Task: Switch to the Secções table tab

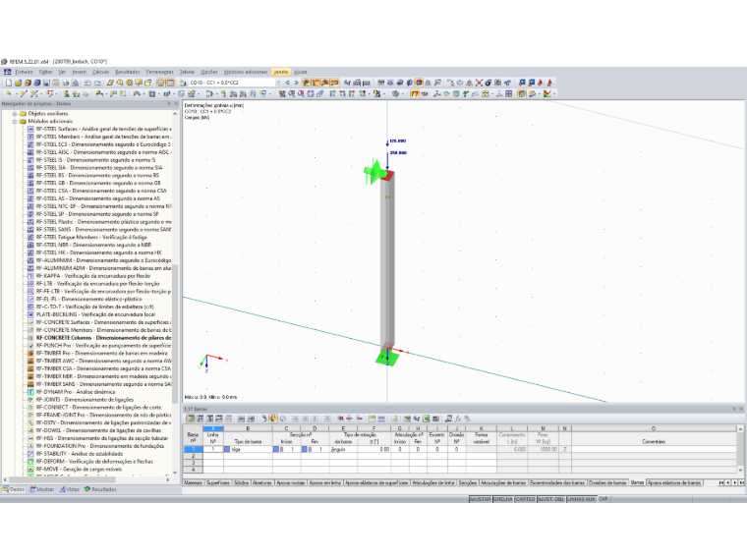Action: pyautogui.click(x=467, y=482)
